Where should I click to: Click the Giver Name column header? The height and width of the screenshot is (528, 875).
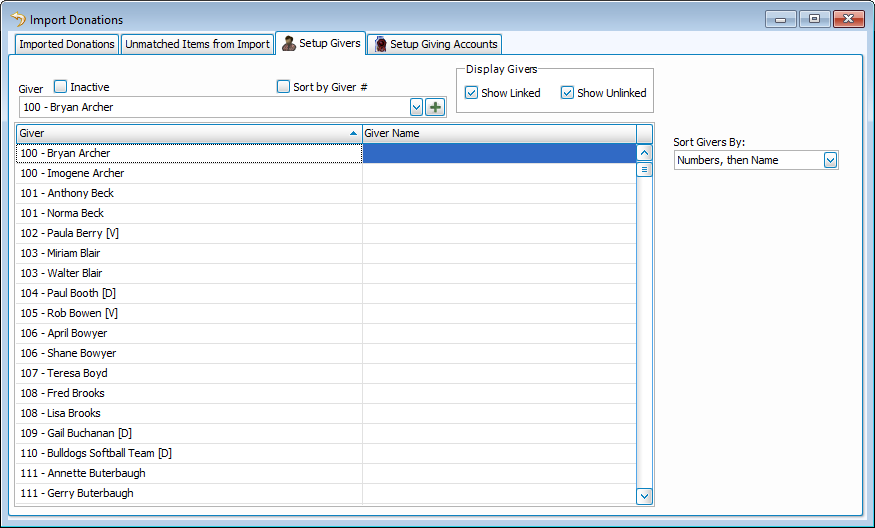tap(498, 133)
